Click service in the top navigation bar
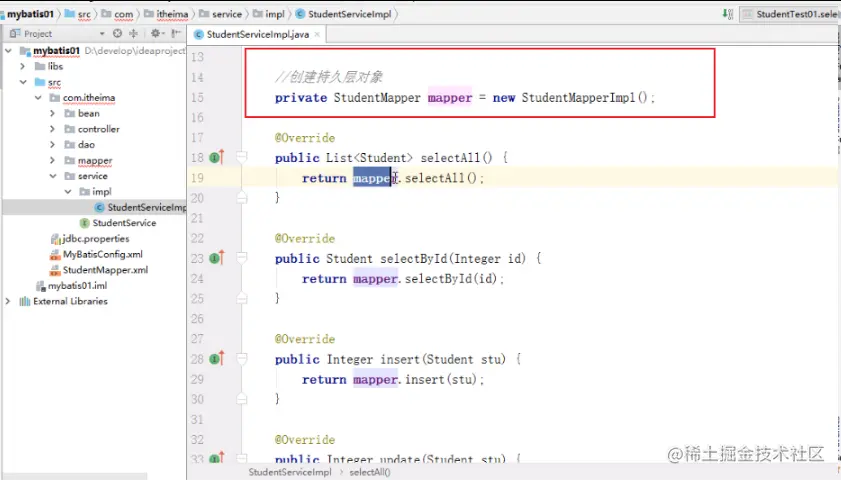This screenshot has height=480, width=841. click(x=227, y=14)
